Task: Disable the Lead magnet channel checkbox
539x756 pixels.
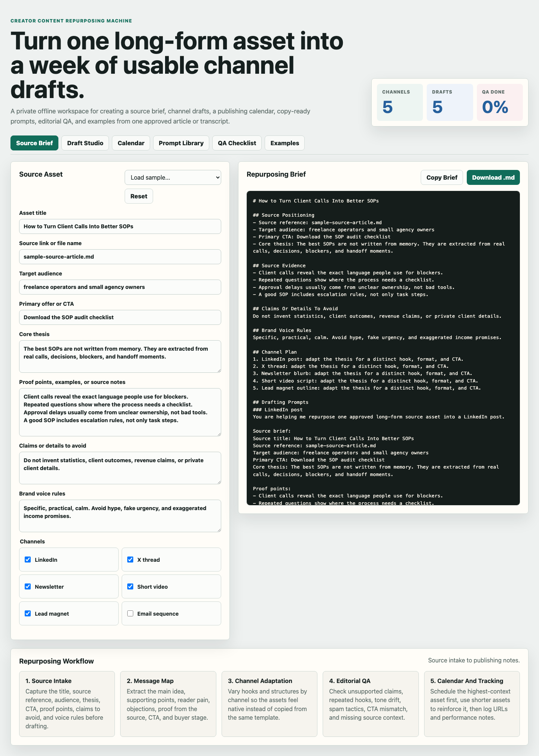Action: [x=28, y=613]
